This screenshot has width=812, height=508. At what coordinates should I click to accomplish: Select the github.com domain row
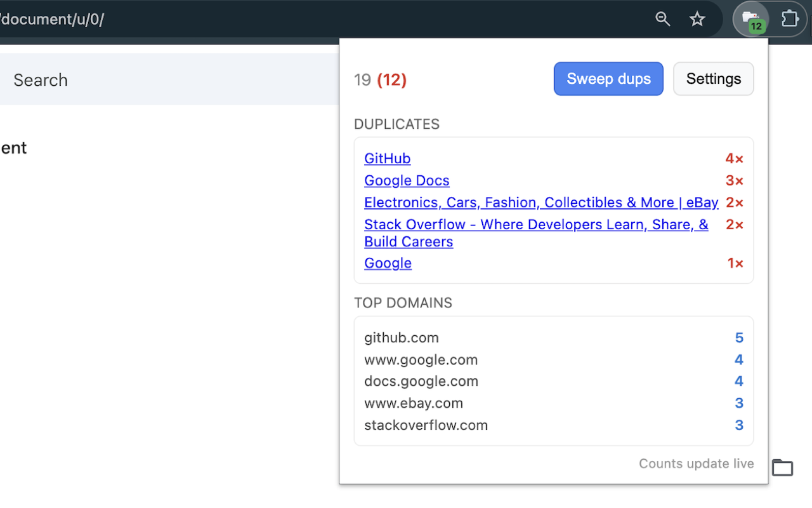pyautogui.click(x=554, y=338)
